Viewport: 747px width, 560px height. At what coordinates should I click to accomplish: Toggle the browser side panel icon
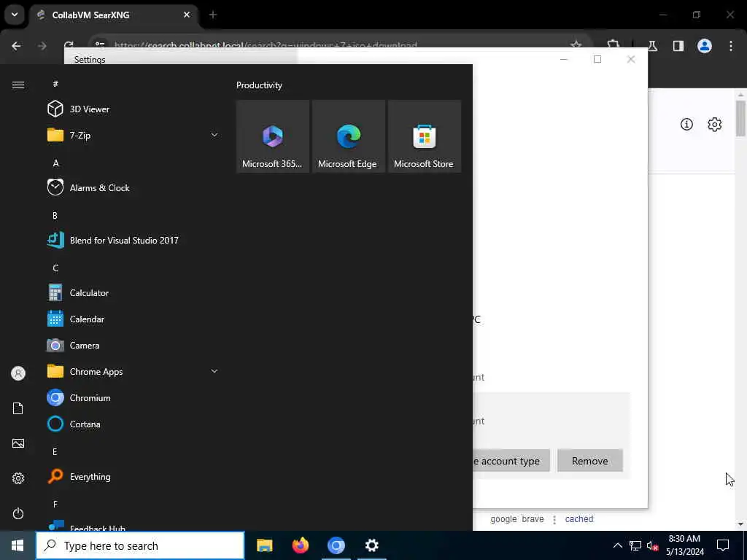click(678, 46)
